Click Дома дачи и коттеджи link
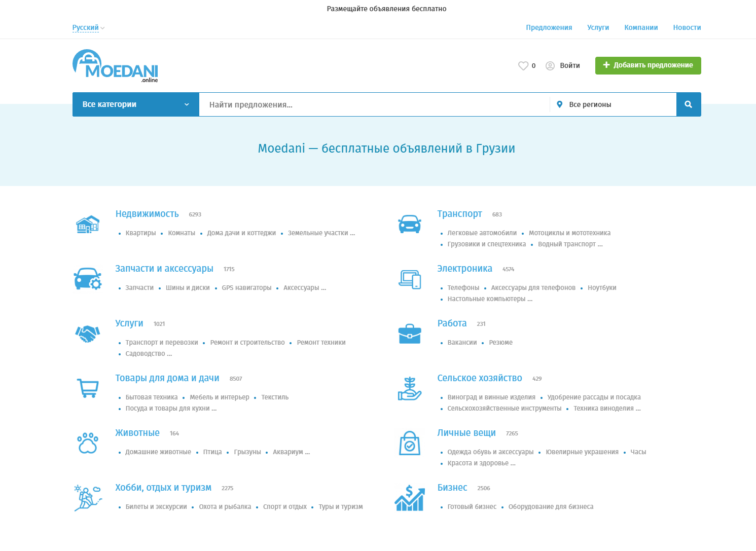This screenshot has width=756, height=551. [x=241, y=233]
